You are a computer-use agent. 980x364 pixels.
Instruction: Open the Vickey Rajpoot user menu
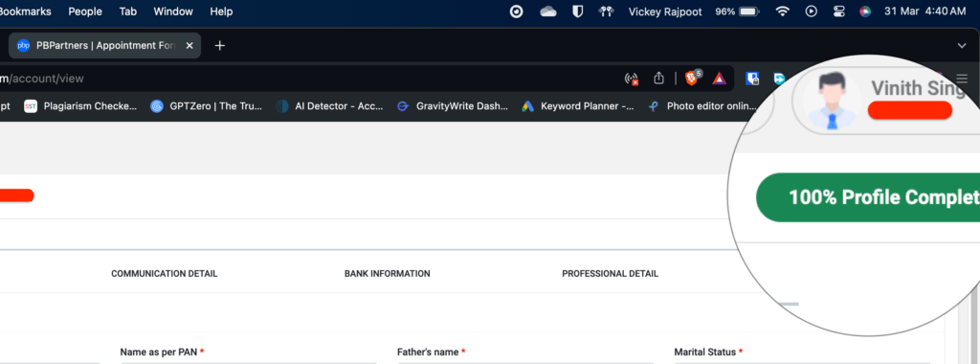point(665,11)
